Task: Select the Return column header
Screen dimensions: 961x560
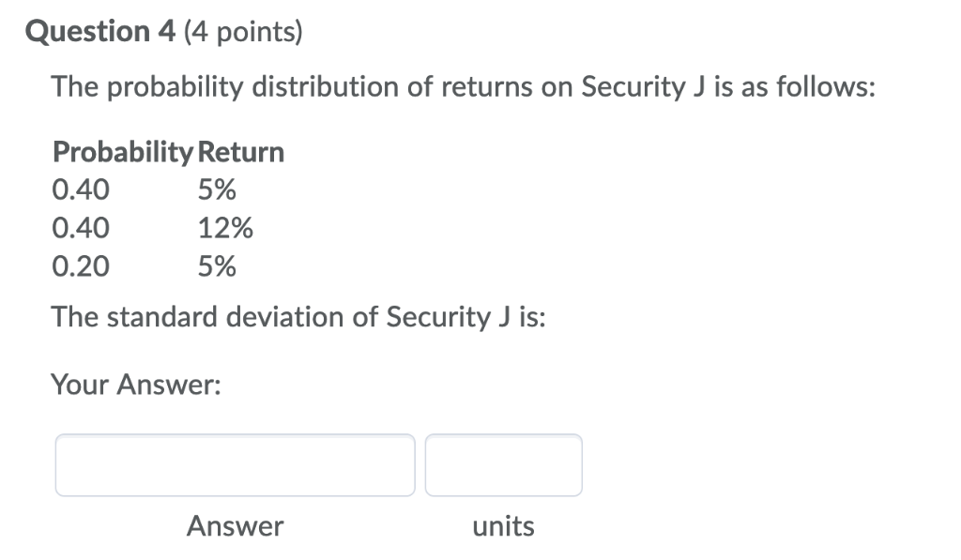Action: [x=241, y=152]
